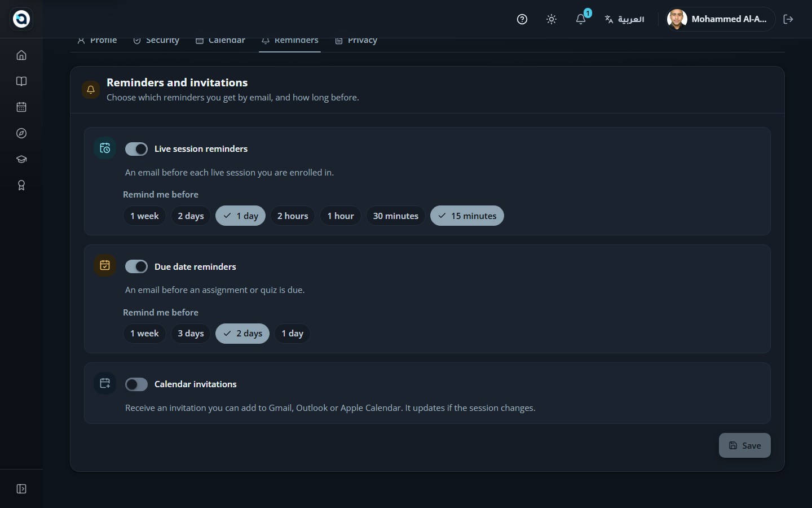Switch language to العربية
The image size is (812, 508).
coord(624,19)
